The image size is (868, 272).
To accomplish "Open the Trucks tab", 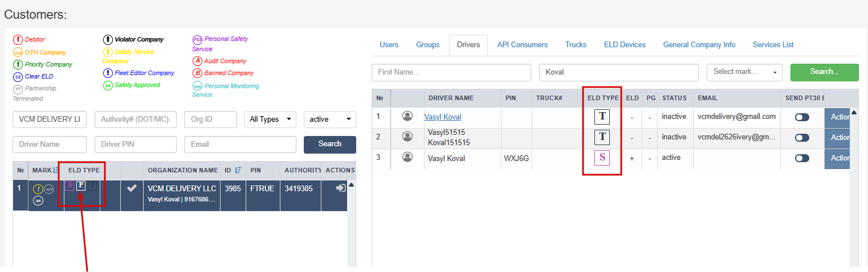I will [x=576, y=45].
